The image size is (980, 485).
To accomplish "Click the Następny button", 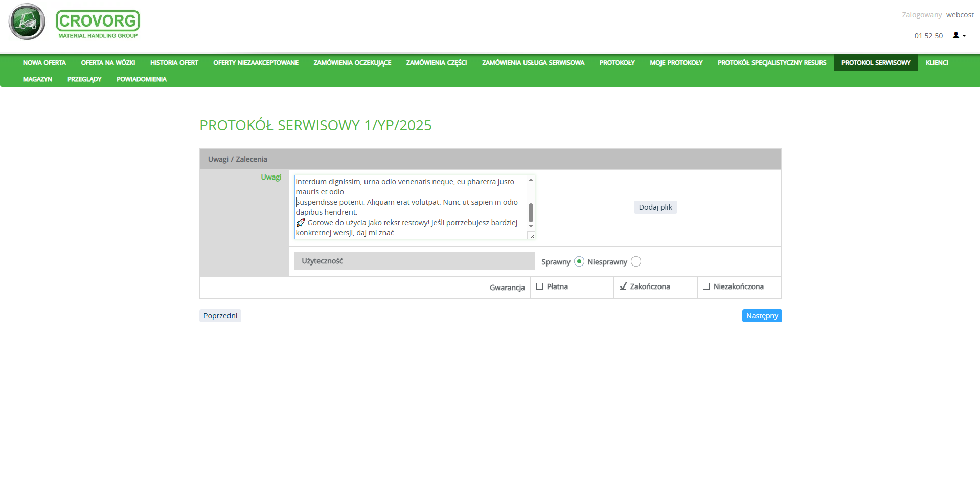I will 761,316.
